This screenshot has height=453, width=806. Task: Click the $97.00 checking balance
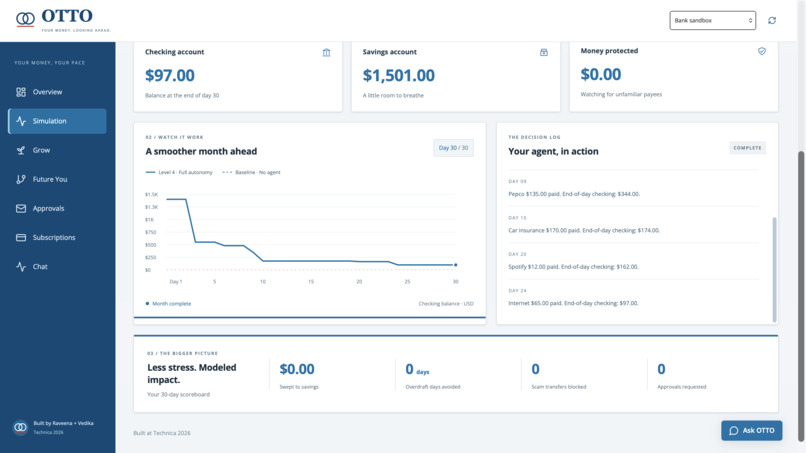170,76
